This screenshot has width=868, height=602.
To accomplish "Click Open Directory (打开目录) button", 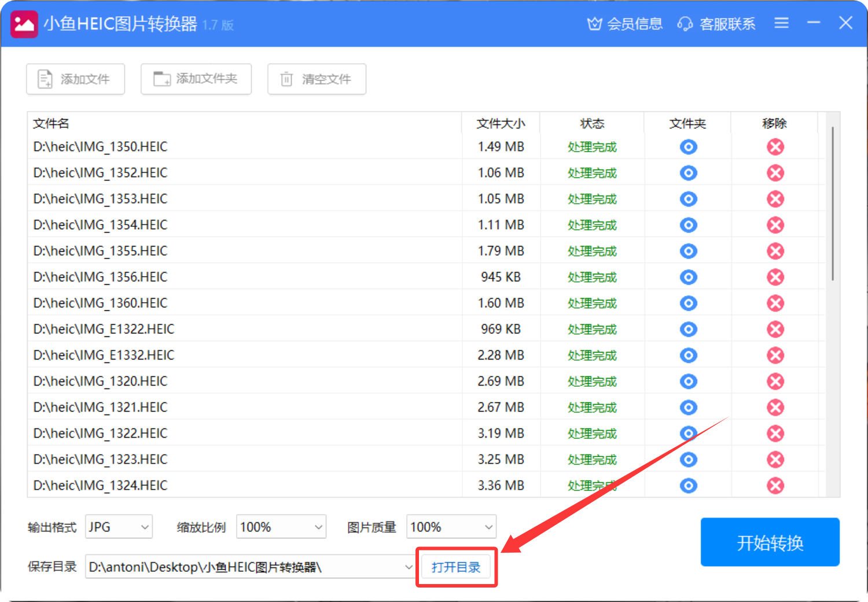I will 456,567.
